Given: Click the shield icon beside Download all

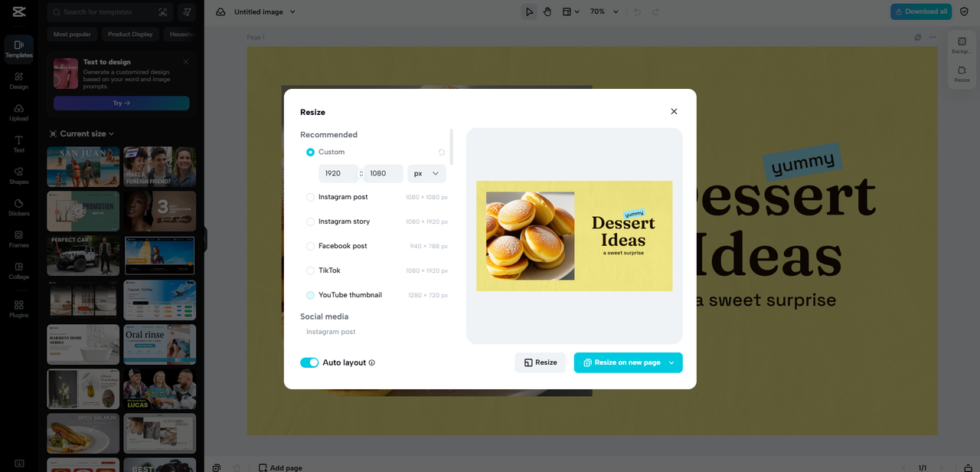Looking at the screenshot, I should pos(964,11).
